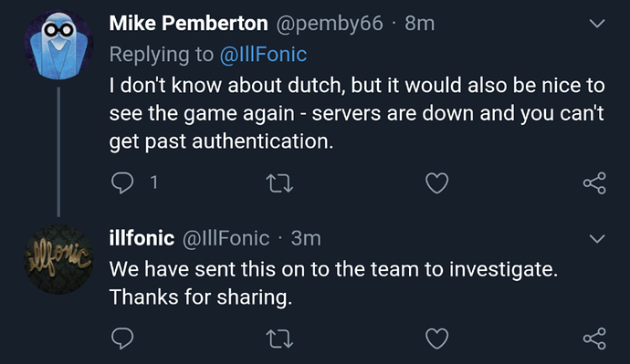Image resolution: width=630 pixels, height=364 pixels.
Task: Open 3m timestamp of illfonic tweet
Action: pyautogui.click(x=306, y=238)
